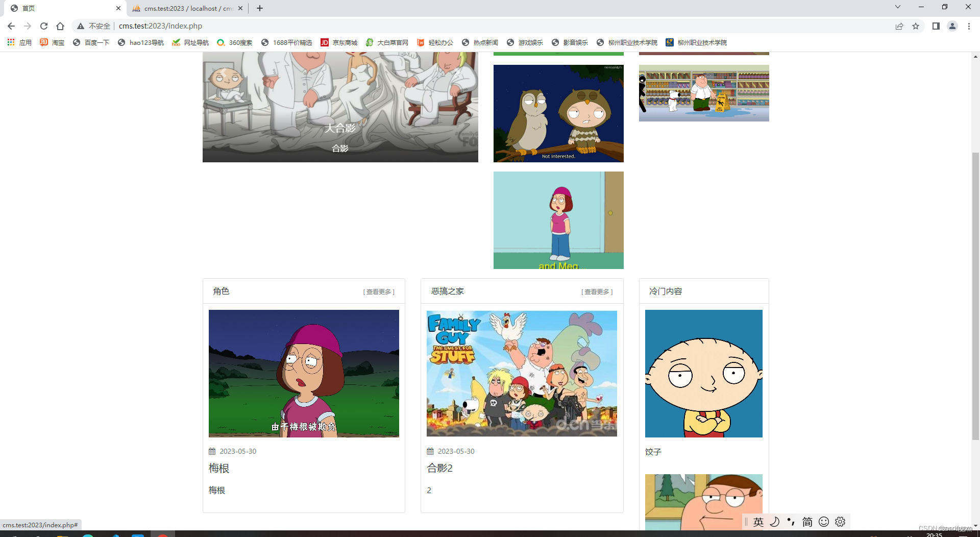Click the page vertical scrollbar thumb
980x537 pixels.
975,296
